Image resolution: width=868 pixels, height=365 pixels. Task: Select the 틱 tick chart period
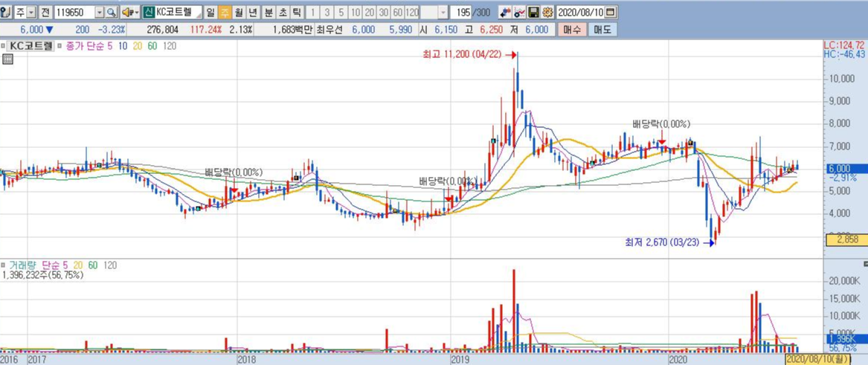[297, 12]
